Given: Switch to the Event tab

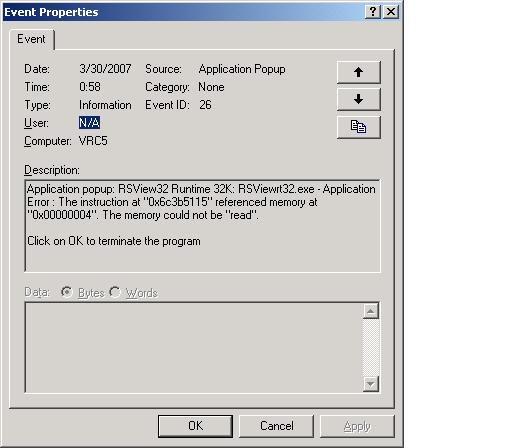Looking at the screenshot, I should point(31,39).
